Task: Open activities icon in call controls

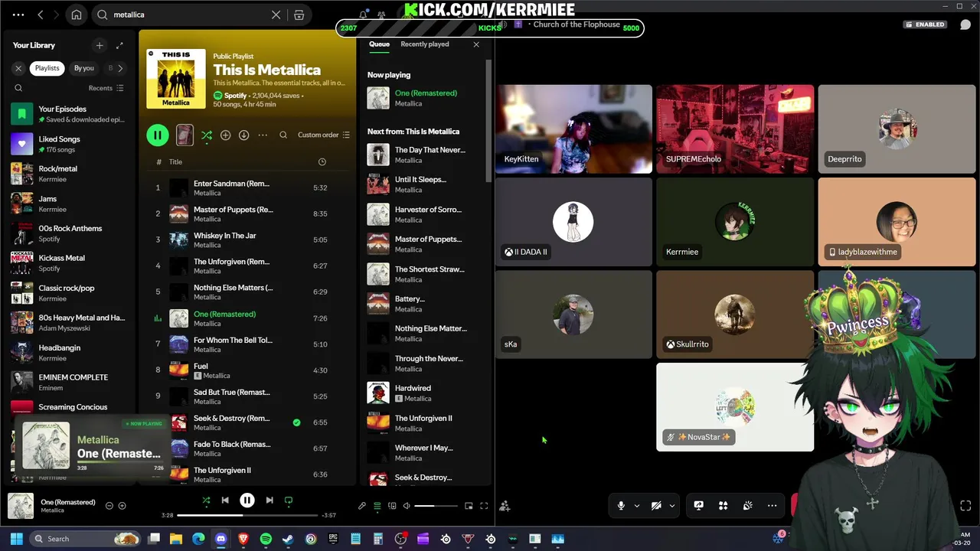Action: [723, 506]
